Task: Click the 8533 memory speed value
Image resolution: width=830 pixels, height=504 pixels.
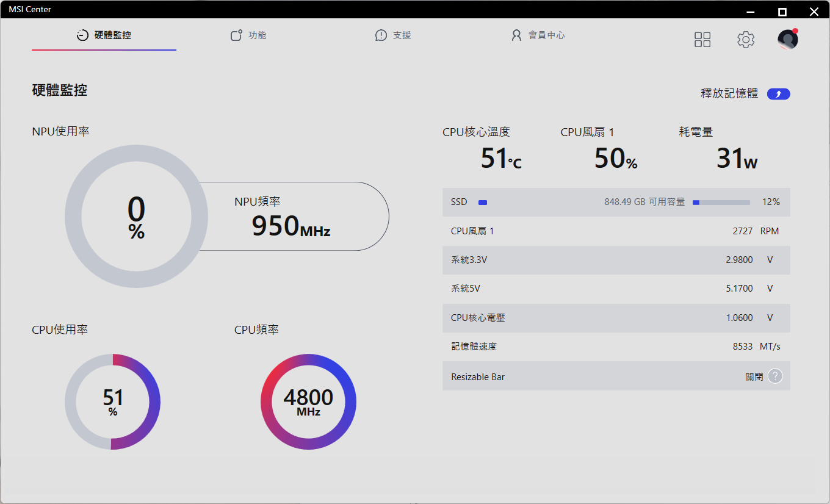Action: pos(743,347)
